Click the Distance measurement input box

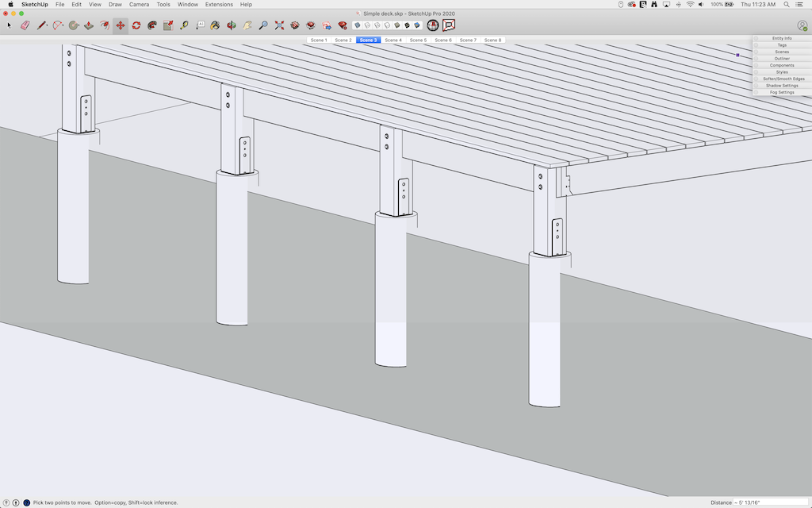pyautogui.click(x=769, y=502)
